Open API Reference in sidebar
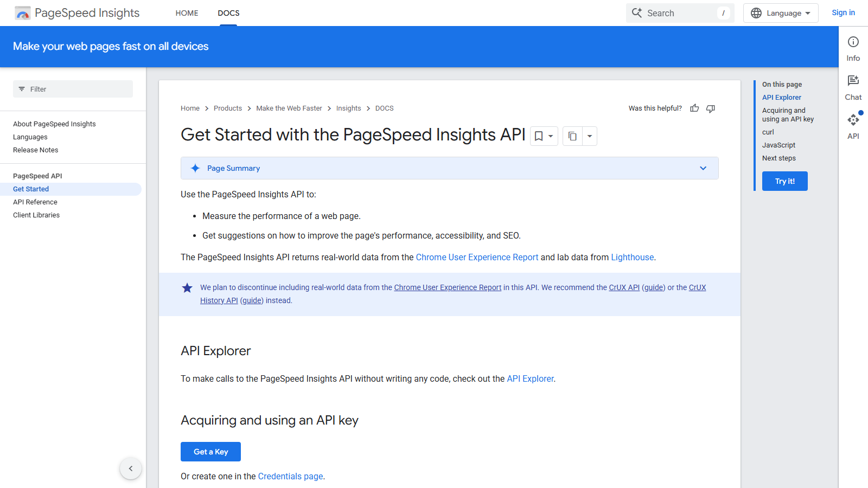Viewport: 868px width, 488px height. pos(35,202)
